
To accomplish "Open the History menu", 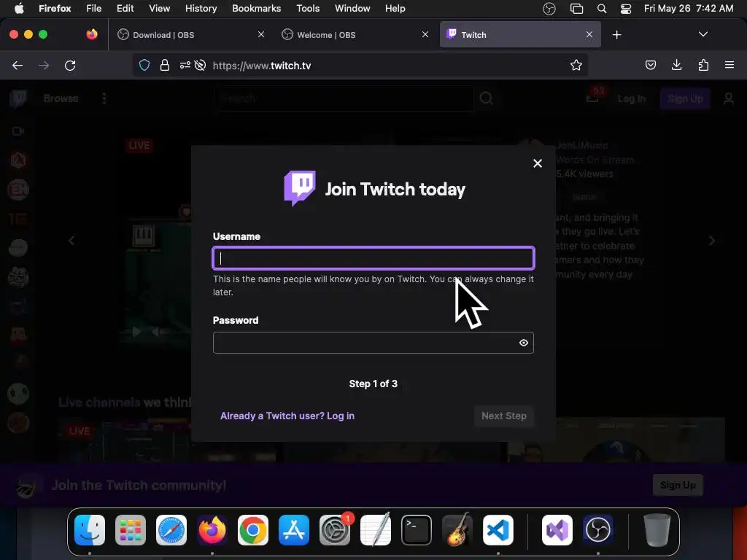I will pyautogui.click(x=201, y=8).
